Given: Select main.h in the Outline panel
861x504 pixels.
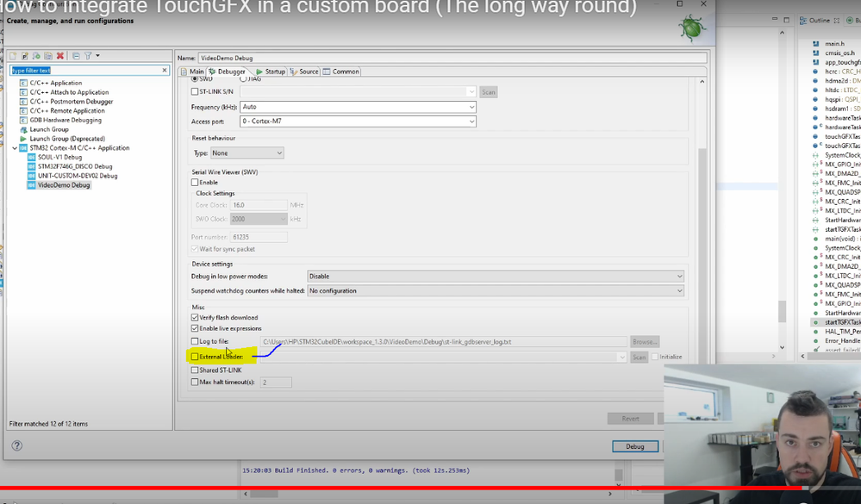Looking at the screenshot, I should click(x=834, y=44).
